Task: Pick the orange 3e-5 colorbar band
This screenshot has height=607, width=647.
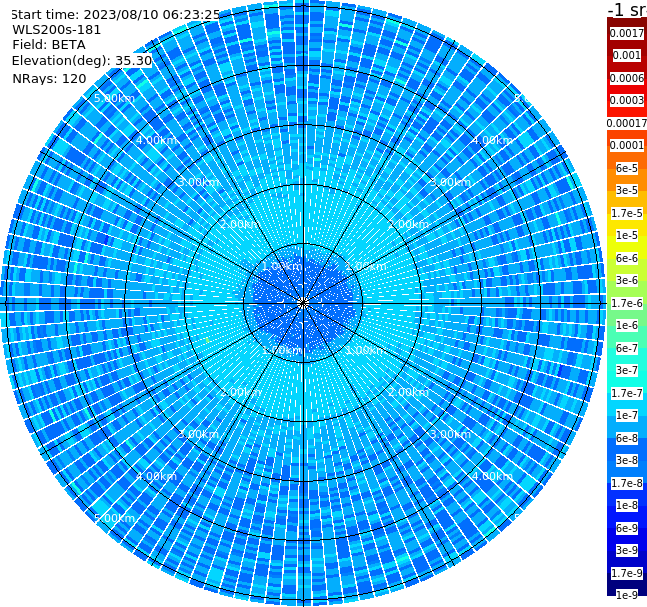Action: [x=627, y=190]
